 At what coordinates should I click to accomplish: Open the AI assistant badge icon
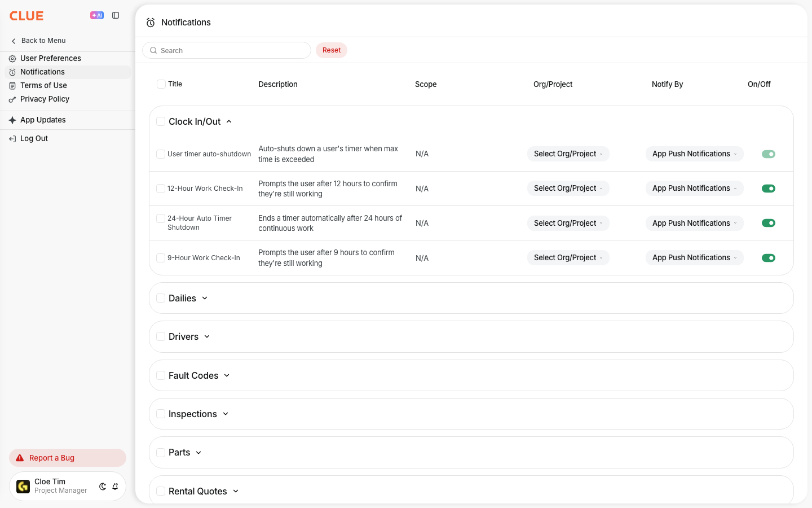pyautogui.click(x=97, y=15)
